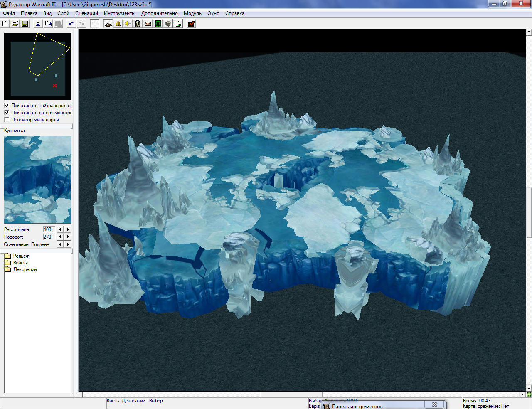This screenshot has height=409, width=532.
Task: Open the Object Manager cube icon
Action: (x=168, y=24)
